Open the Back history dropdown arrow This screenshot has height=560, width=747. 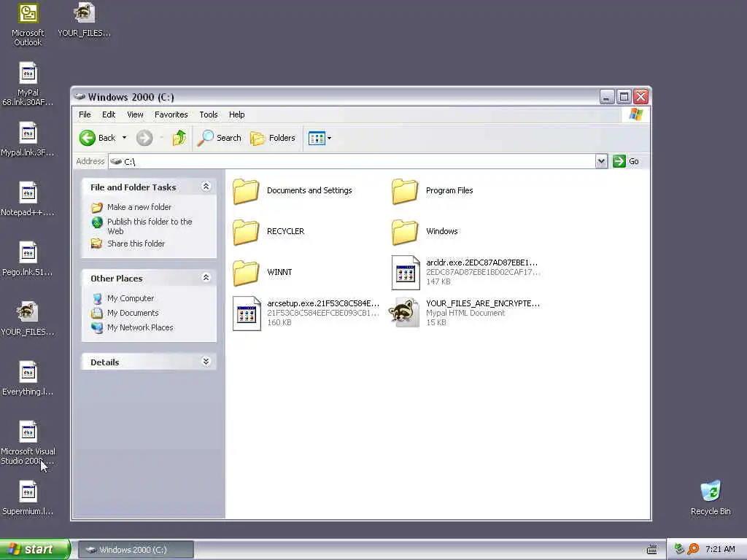click(124, 138)
